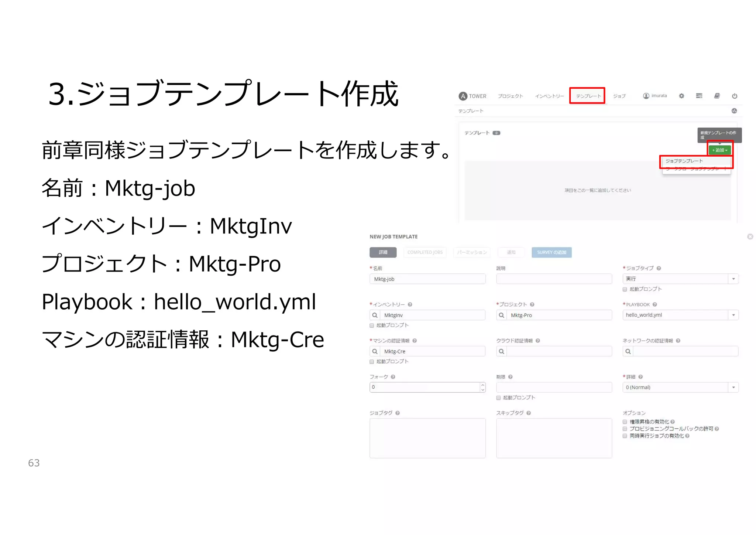Open the インベントリー top menu
The image size is (756, 535).
pos(550,96)
